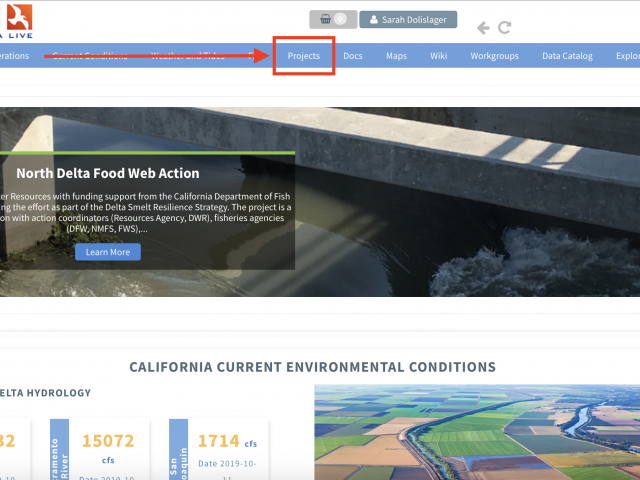Go back using the left arrow icon
This screenshot has width=640, height=480.
click(x=483, y=28)
